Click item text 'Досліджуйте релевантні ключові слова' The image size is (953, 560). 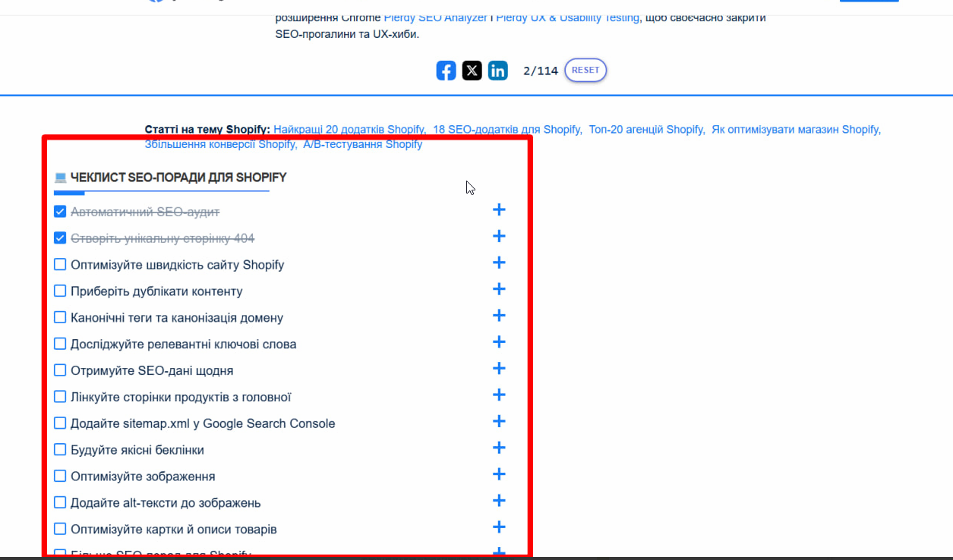coord(184,344)
